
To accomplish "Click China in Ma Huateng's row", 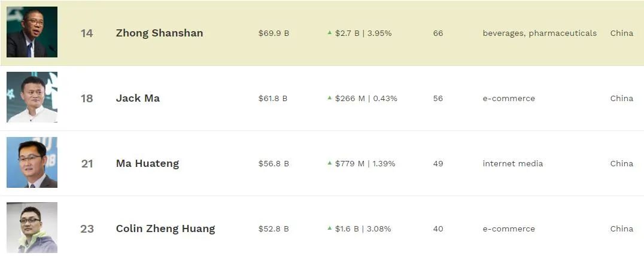I will pyautogui.click(x=621, y=164).
